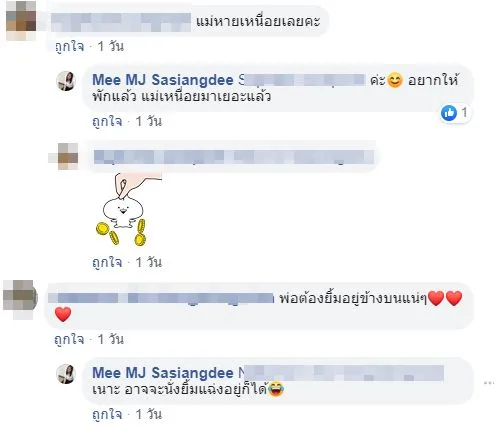Viewport: 499px width, 429px height.
Task: Open Mee MJ Sasiangdee's avatar on first reply
Action: (x=66, y=81)
